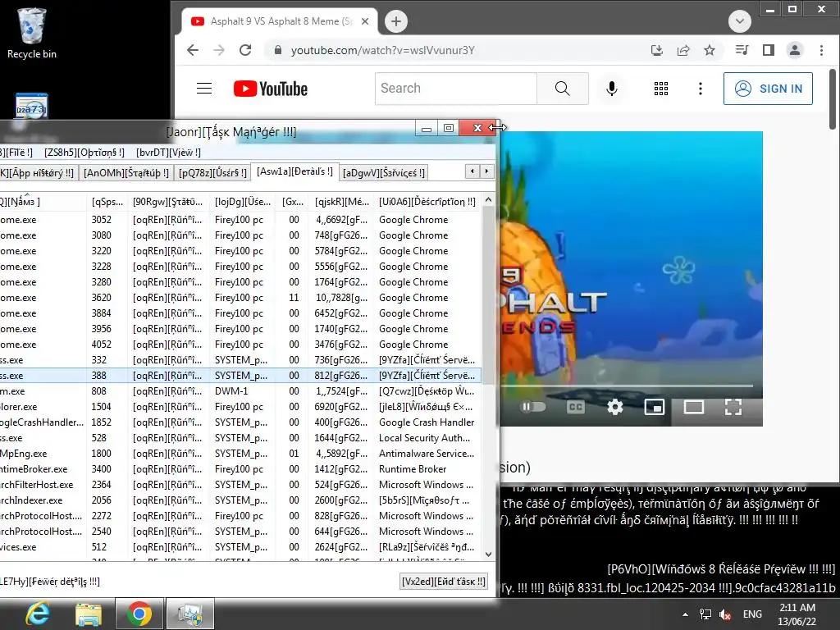Click the address bar URL youtube.com/watch
Viewport: 840px width, 630px height.
(382, 50)
